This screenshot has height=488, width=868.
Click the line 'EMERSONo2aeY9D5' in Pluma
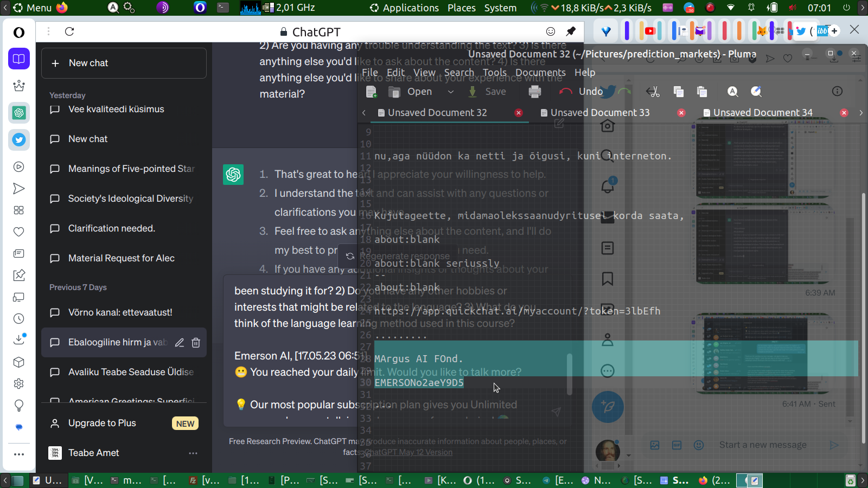pyautogui.click(x=419, y=383)
